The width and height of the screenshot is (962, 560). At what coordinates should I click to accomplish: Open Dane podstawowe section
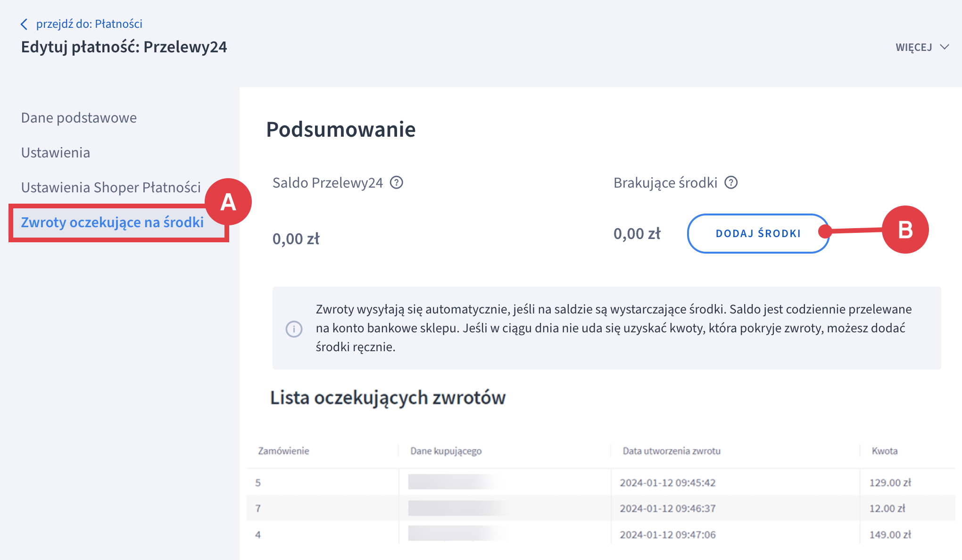tap(79, 117)
